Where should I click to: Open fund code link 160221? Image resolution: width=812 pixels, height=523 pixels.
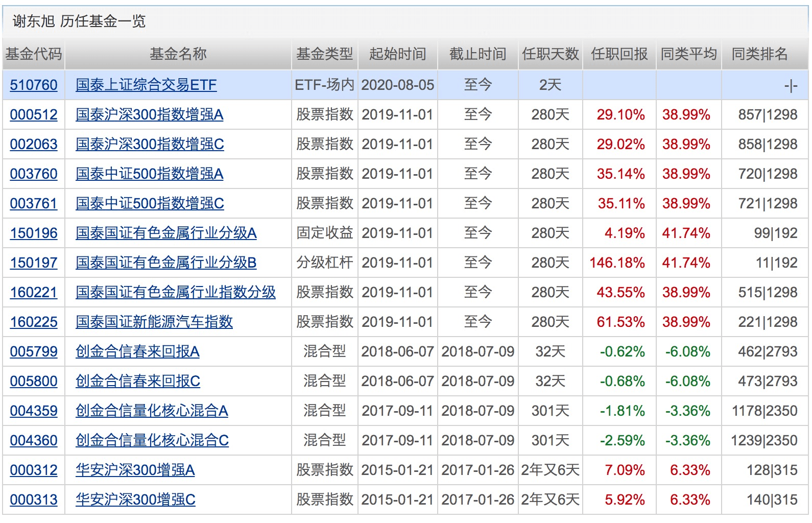(34, 292)
